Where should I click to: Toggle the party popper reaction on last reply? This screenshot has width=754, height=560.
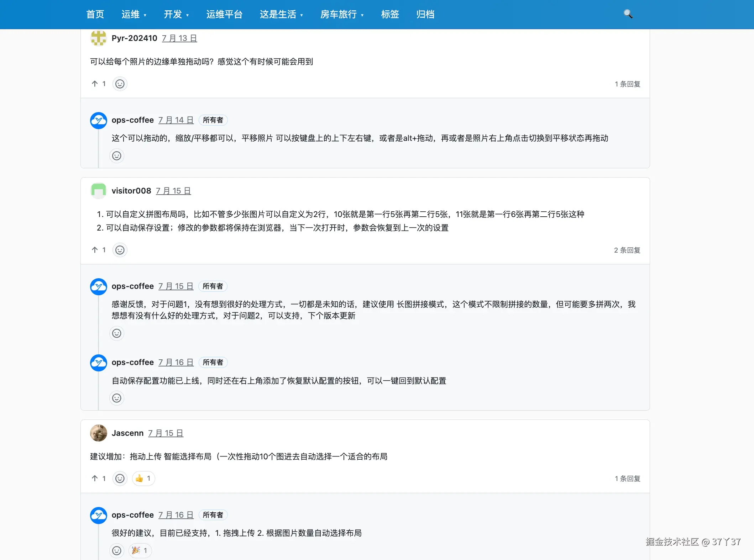point(140,551)
